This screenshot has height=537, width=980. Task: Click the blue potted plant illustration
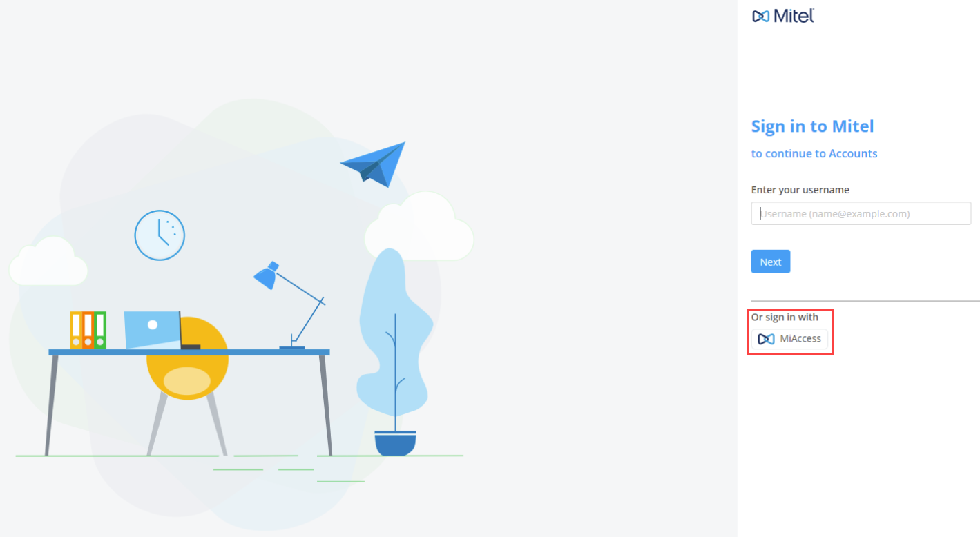coord(395,352)
